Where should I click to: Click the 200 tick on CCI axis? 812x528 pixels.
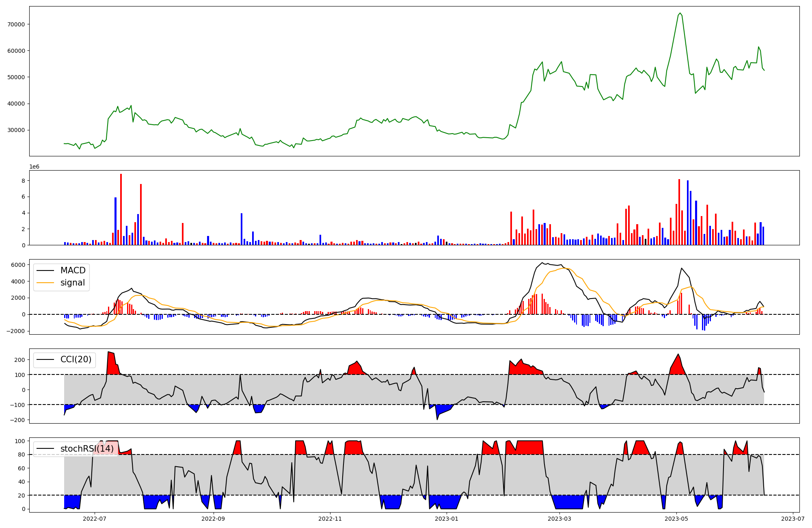(x=20, y=360)
